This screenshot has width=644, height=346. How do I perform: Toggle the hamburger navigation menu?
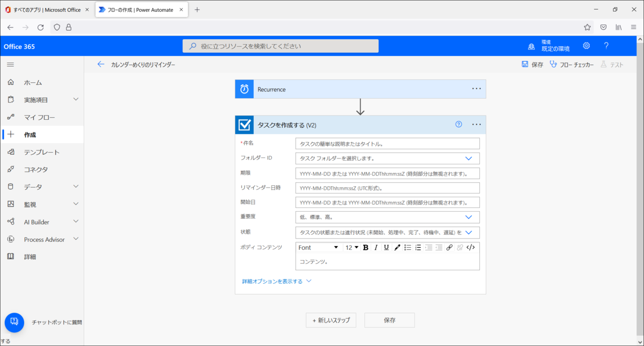10,64
